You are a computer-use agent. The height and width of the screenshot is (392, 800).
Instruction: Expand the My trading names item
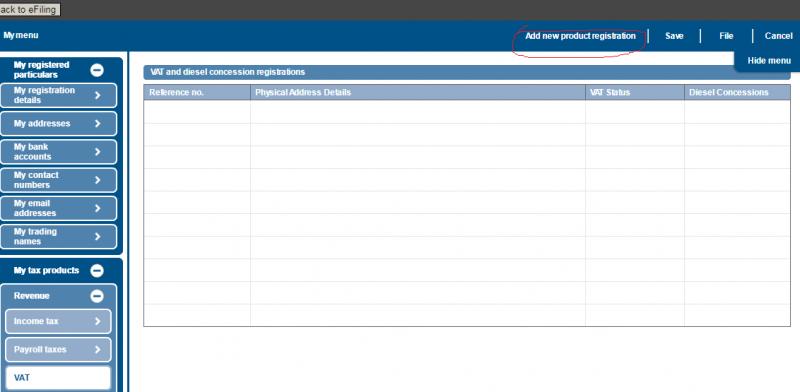pos(59,236)
